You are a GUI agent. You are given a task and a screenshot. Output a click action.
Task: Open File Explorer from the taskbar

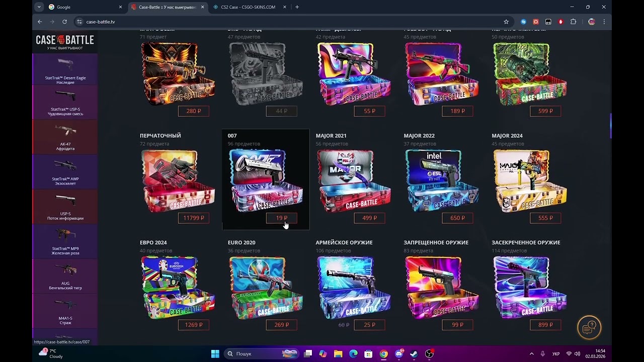point(338,354)
